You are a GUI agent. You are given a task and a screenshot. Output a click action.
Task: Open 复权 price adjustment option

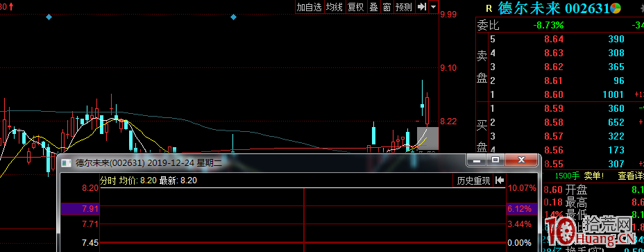[356, 6]
